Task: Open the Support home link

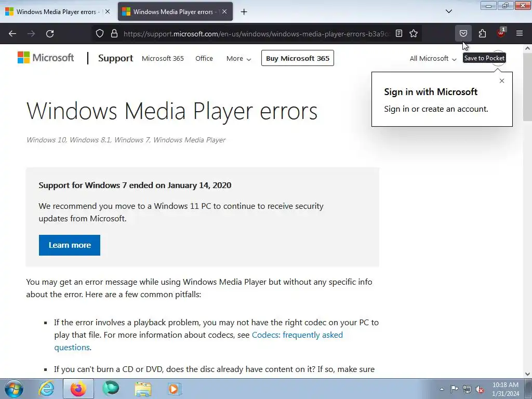Action: point(115,58)
